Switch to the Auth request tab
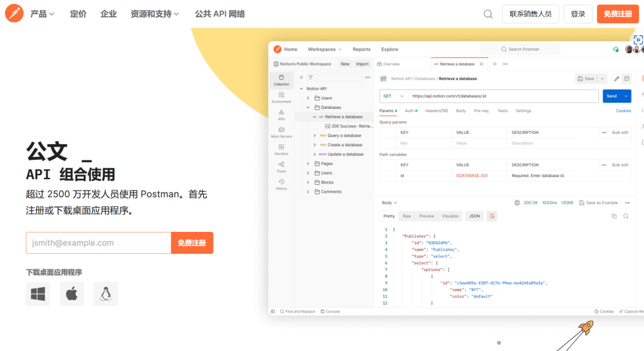Viewport: 644px width, 351px height. 411,111
